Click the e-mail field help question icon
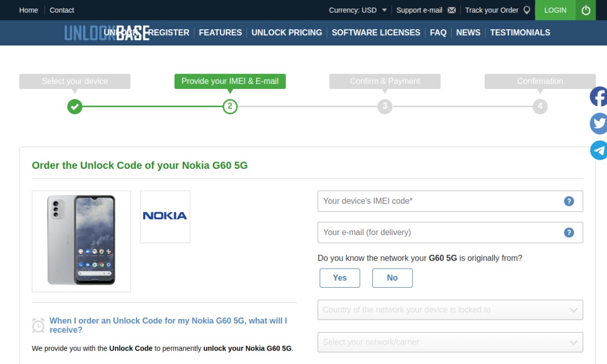 [x=569, y=232]
